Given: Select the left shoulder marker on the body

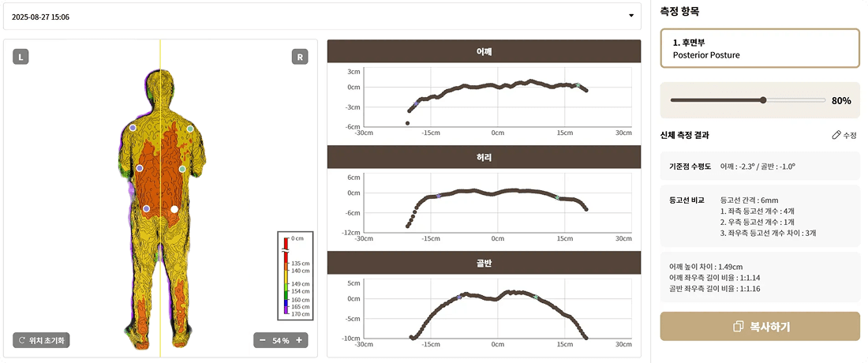Looking at the screenshot, I should tap(133, 127).
